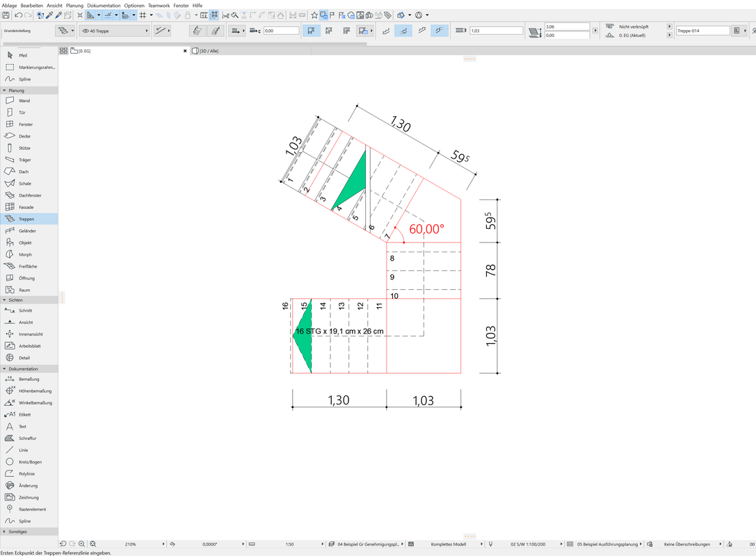This screenshot has height=556, width=756.
Task: Open the Dokumentation menu
Action: pyautogui.click(x=104, y=6)
